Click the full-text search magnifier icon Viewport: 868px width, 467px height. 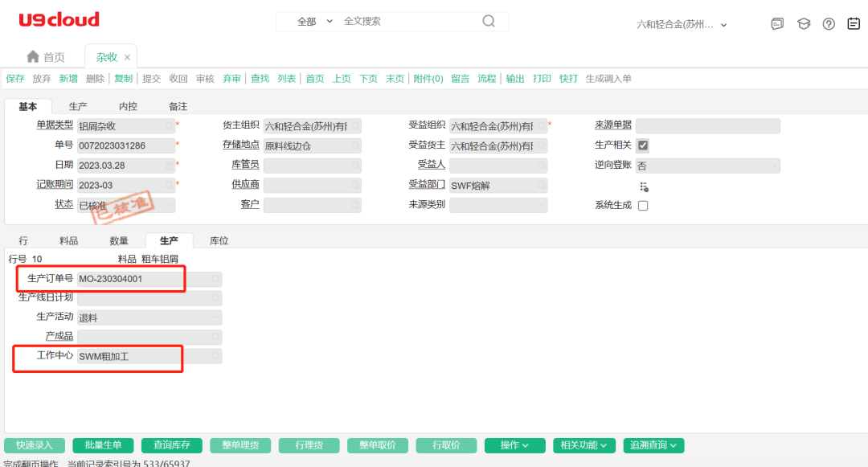coord(489,21)
